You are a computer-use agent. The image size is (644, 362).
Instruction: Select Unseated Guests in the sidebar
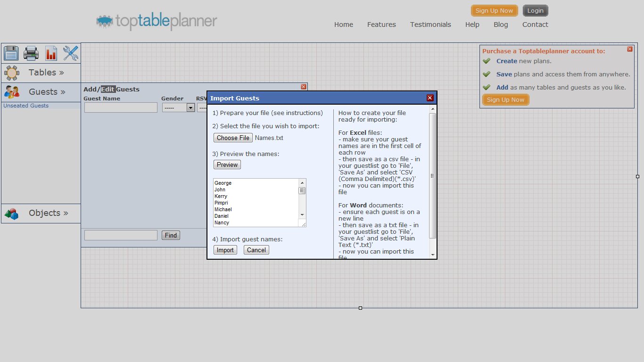[x=26, y=106]
